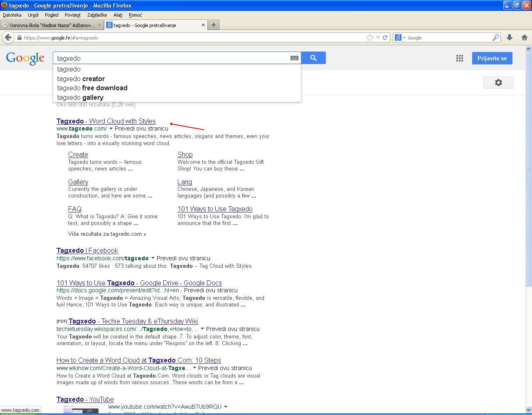Click the bookmark star icon in the URL bar

[370, 37]
